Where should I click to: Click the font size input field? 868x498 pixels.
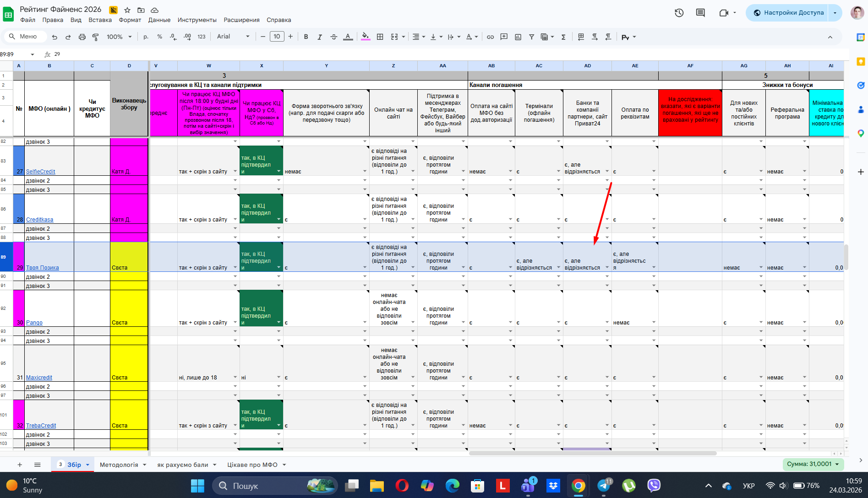277,37
